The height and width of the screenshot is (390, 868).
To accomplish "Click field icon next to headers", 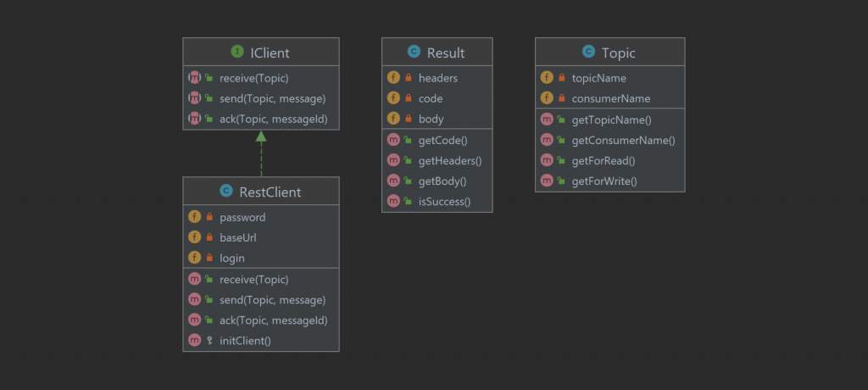I will [393, 78].
